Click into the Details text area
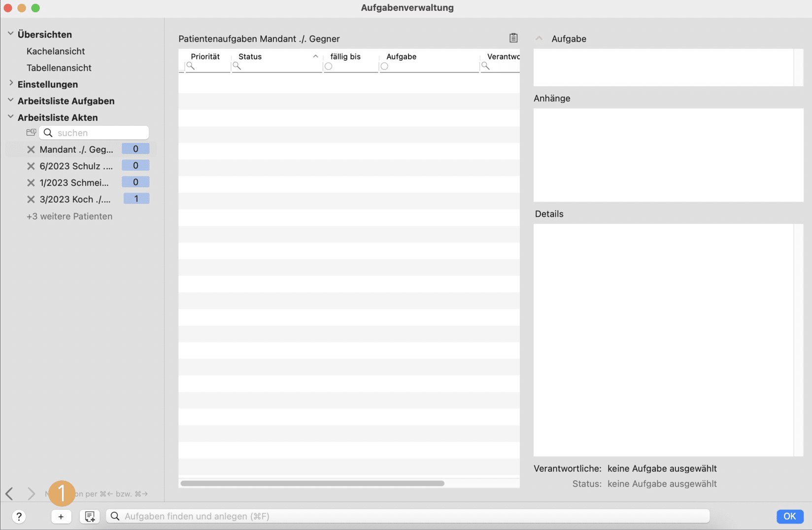The width and height of the screenshot is (812, 530). tap(664, 340)
